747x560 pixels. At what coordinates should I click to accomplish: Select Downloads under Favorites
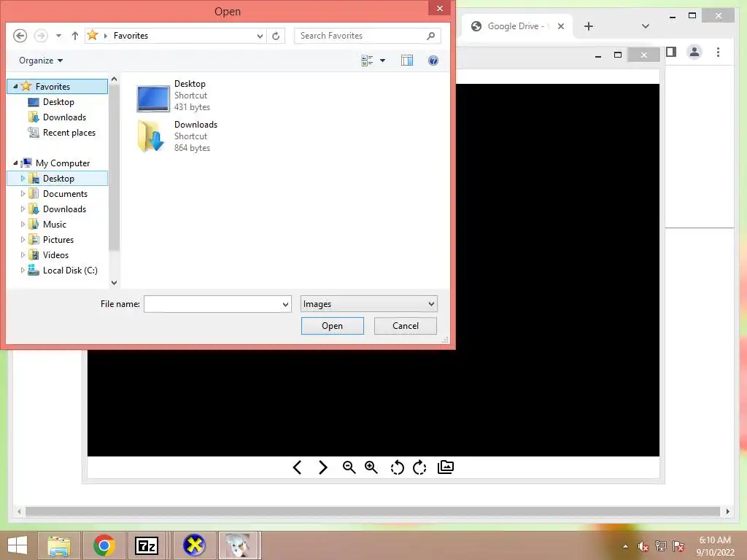click(x=64, y=117)
